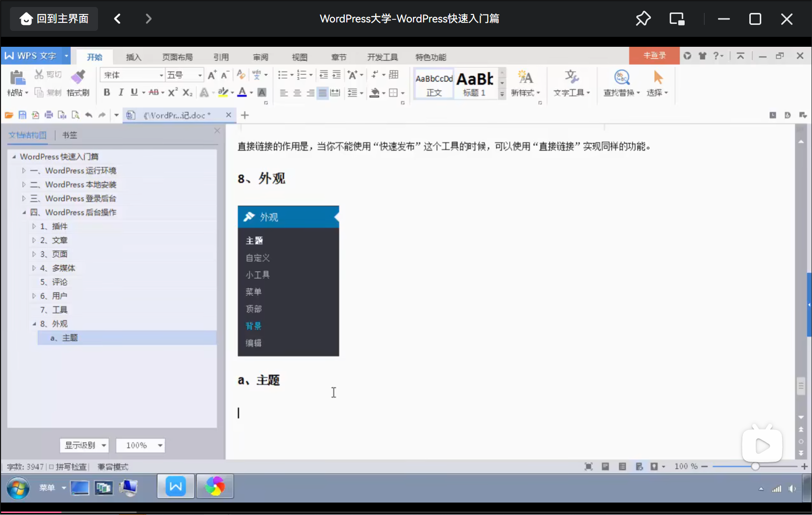Click the Paste icon in ribbon
812x515 pixels.
point(17,78)
